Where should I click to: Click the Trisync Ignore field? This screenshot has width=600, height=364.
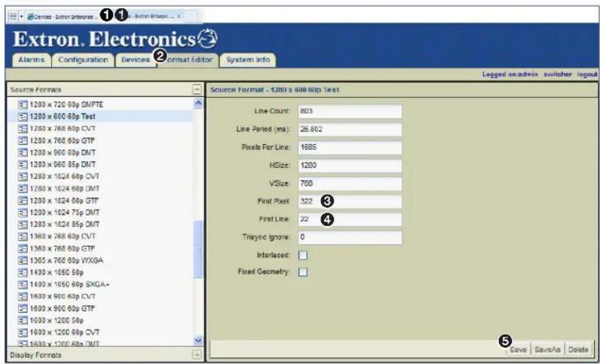(350, 237)
